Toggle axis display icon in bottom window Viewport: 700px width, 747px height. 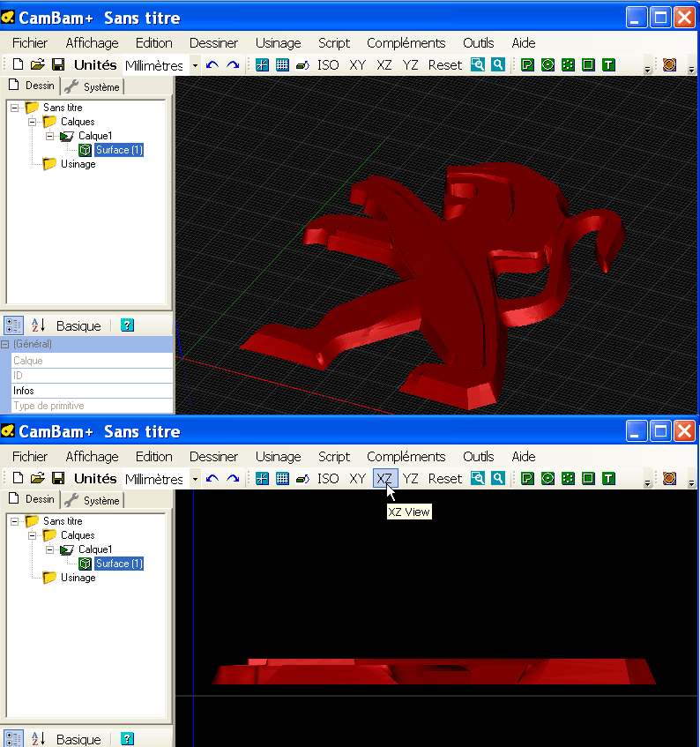pyautogui.click(x=262, y=478)
